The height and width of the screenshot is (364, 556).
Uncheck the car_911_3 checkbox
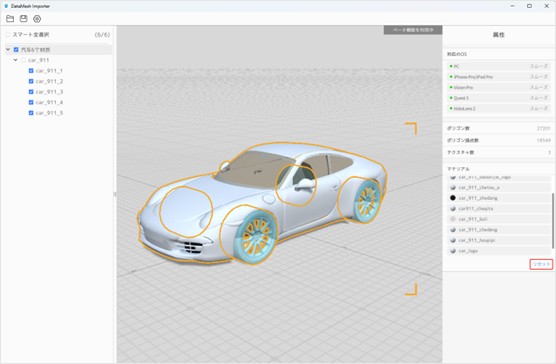coord(31,92)
